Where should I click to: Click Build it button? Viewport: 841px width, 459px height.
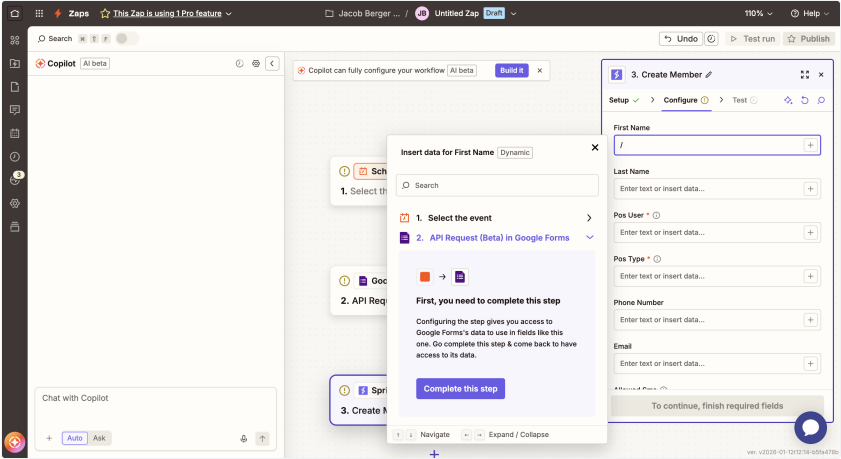[512, 70]
